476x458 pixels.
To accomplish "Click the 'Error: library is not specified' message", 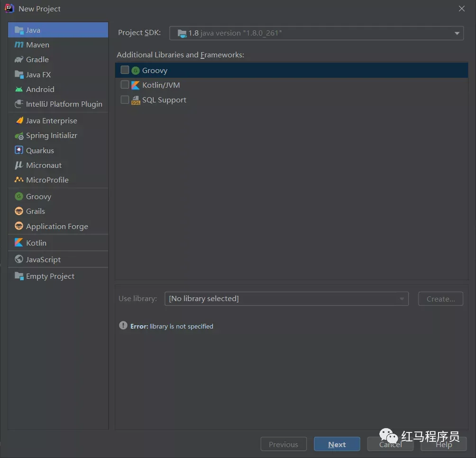I will (172, 326).
